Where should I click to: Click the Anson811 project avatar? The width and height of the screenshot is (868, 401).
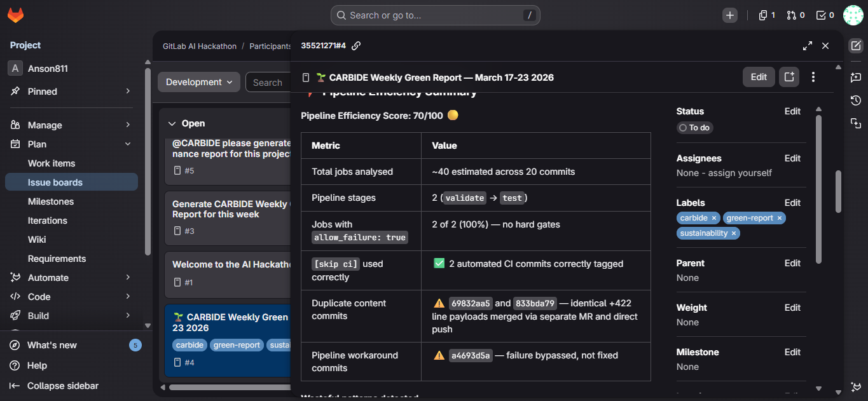pyautogui.click(x=15, y=69)
